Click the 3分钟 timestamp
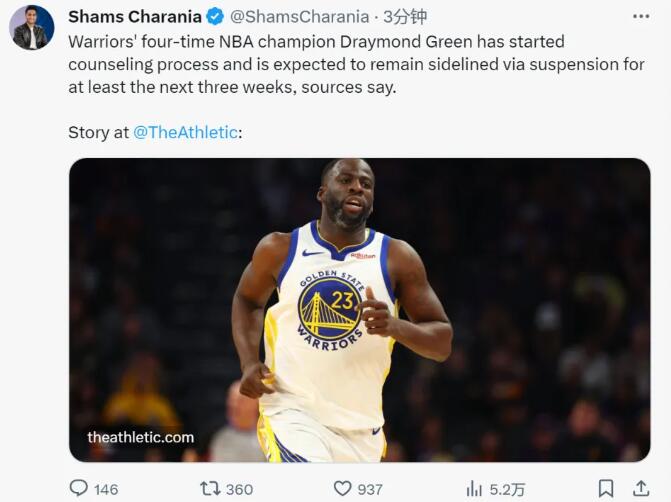This screenshot has height=502, width=671. (x=406, y=17)
